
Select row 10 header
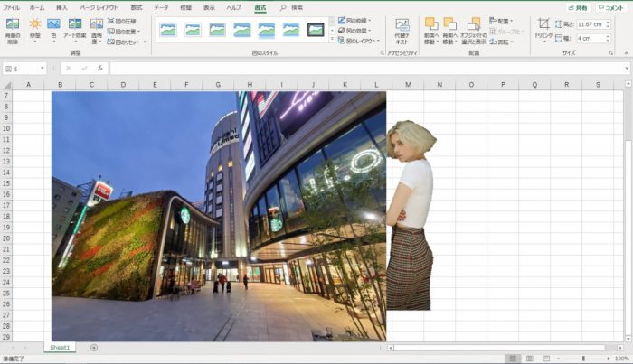click(6, 128)
